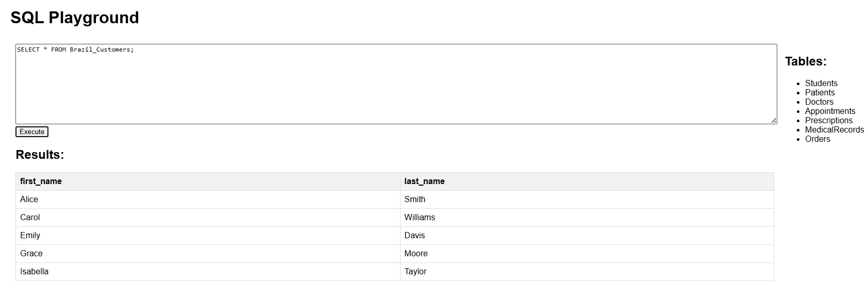The image size is (868, 297).
Task: Select the Isabella cell in results
Action: (34, 272)
